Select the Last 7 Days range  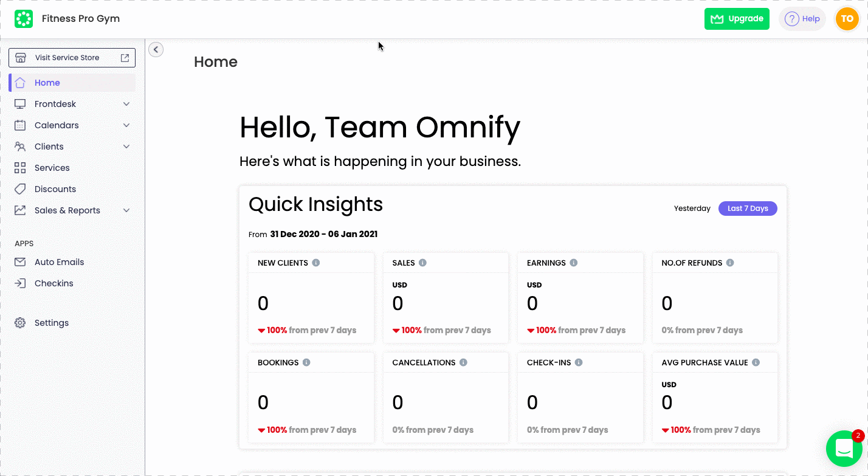coord(748,209)
